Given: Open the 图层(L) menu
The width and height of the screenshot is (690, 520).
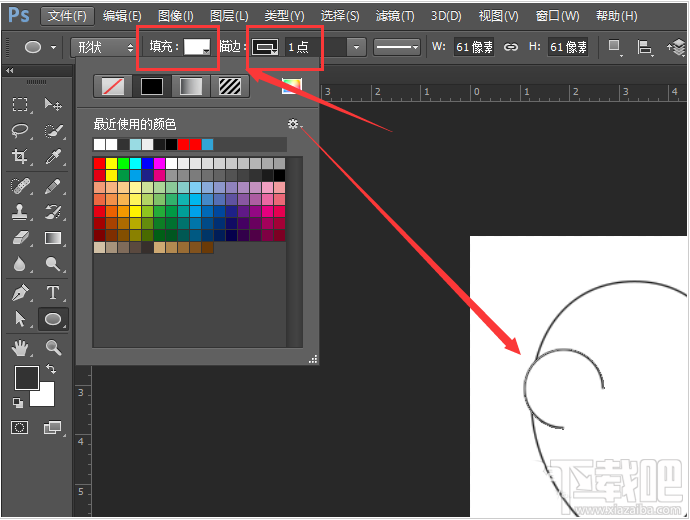Looking at the screenshot, I should (x=229, y=16).
